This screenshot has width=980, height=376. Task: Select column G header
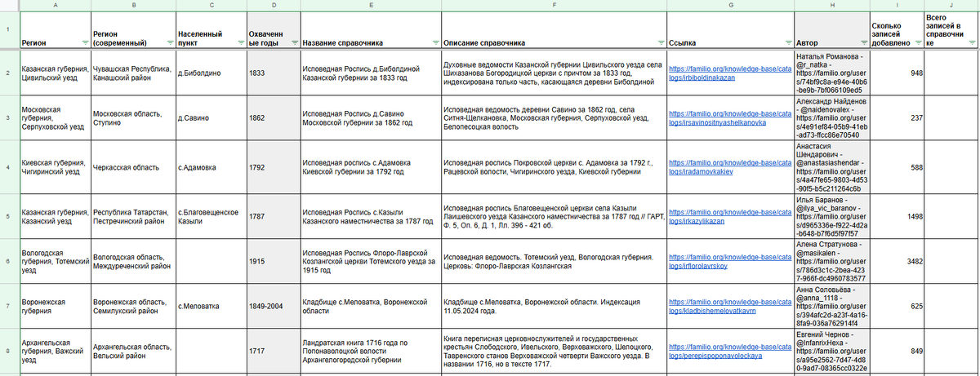[729, 4]
